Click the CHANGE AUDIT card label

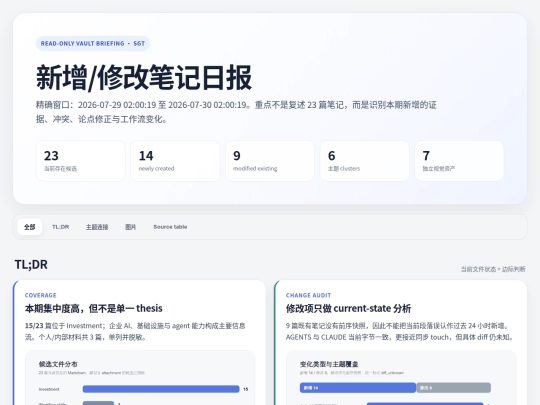pos(309,295)
